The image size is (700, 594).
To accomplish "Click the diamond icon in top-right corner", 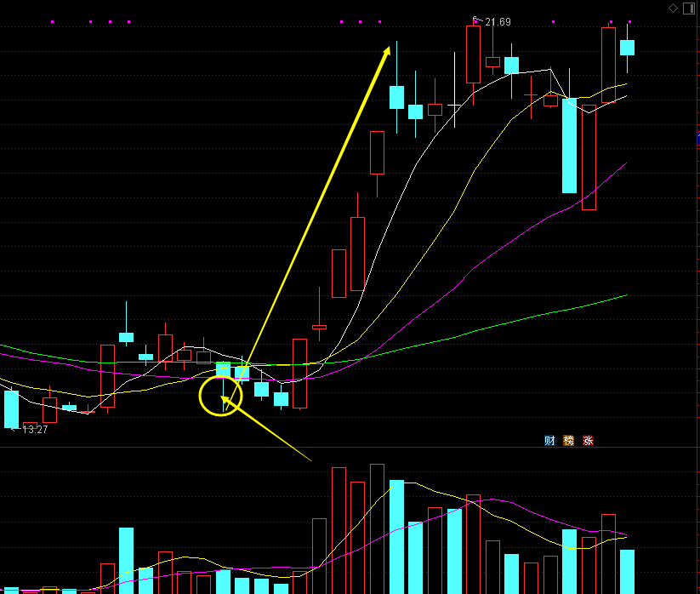I will (x=673, y=8).
